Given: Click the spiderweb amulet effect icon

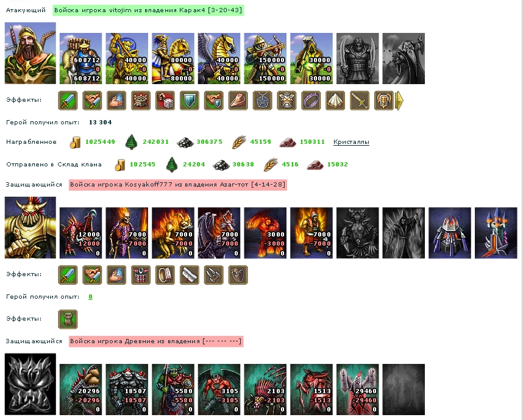Looking at the screenshot, I should (263, 101).
